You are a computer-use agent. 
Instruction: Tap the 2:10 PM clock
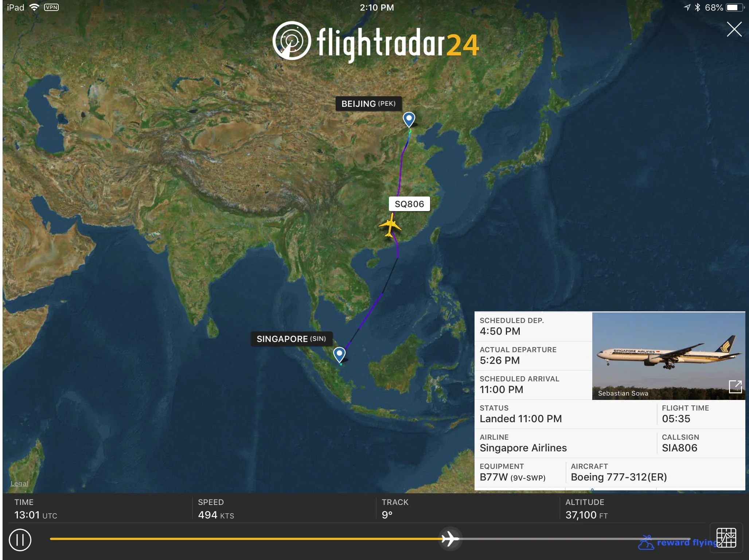(x=377, y=7)
